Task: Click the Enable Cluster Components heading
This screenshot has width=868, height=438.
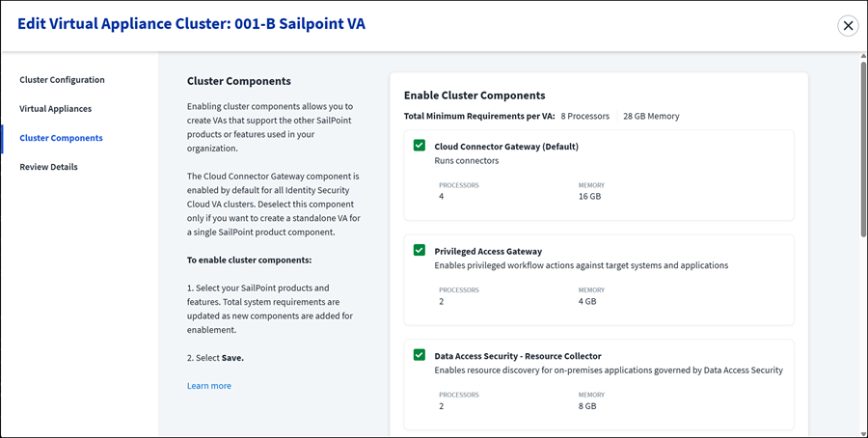Action: pyautogui.click(x=475, y=96)
